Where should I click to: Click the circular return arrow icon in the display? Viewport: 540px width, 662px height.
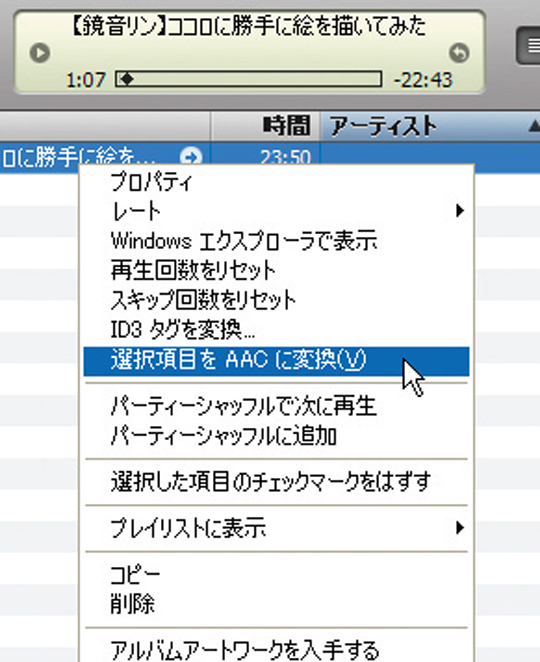tap(459, 53)
